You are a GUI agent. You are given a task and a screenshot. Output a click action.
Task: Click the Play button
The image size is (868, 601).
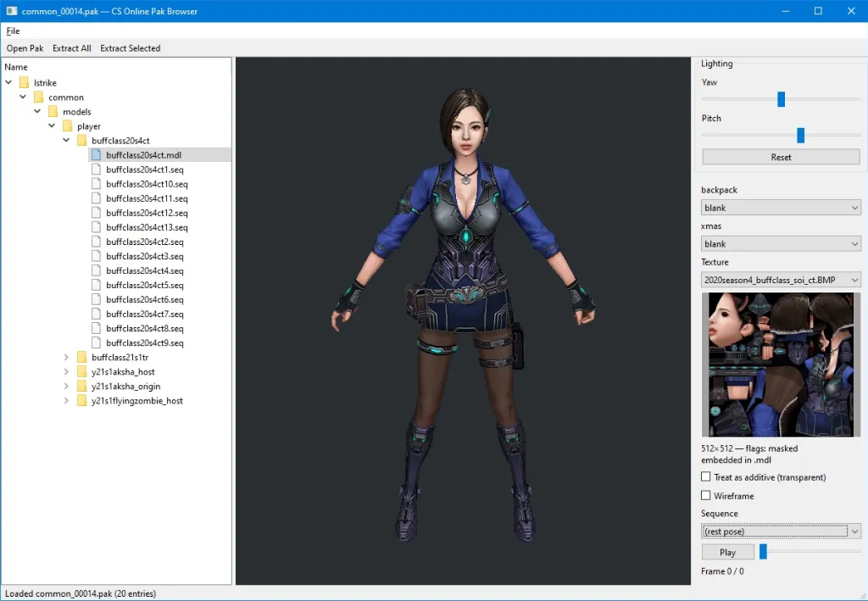point(727,553)
